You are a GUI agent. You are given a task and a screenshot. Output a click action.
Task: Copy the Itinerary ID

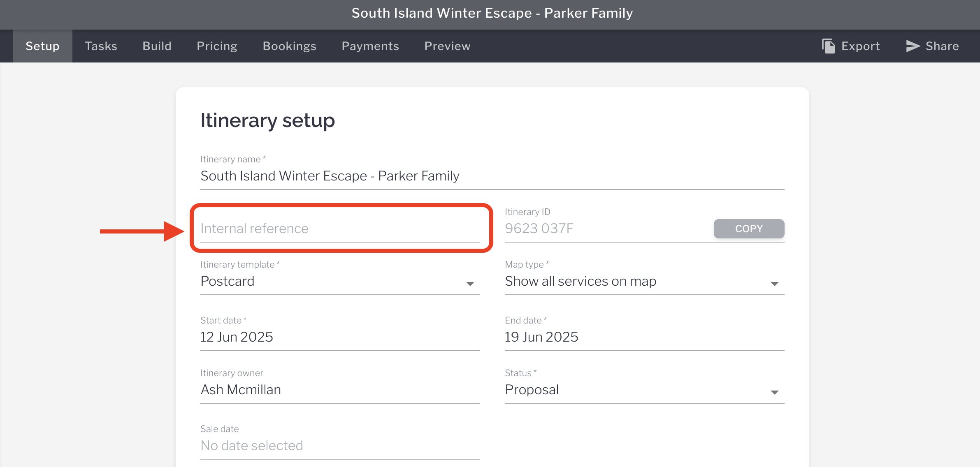pos(748,229)
